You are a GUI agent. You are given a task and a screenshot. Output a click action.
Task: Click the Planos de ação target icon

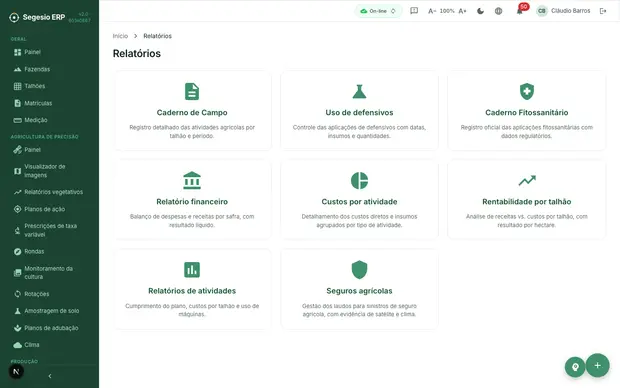(17, 209)
